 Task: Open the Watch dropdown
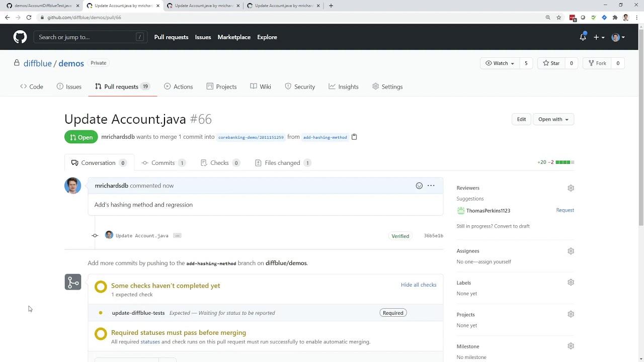click(x=500, y=63)
